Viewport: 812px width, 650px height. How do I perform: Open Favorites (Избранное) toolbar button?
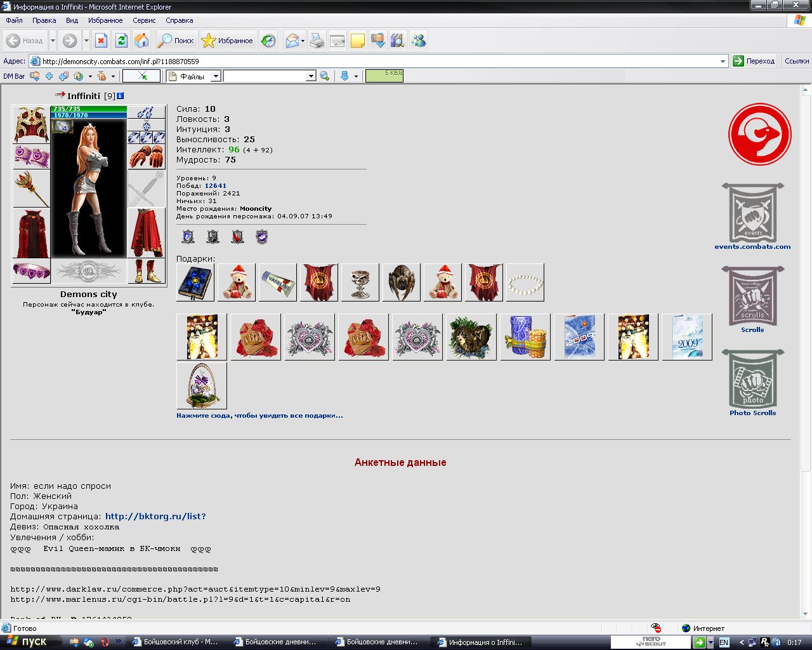[x=227, y=41]
